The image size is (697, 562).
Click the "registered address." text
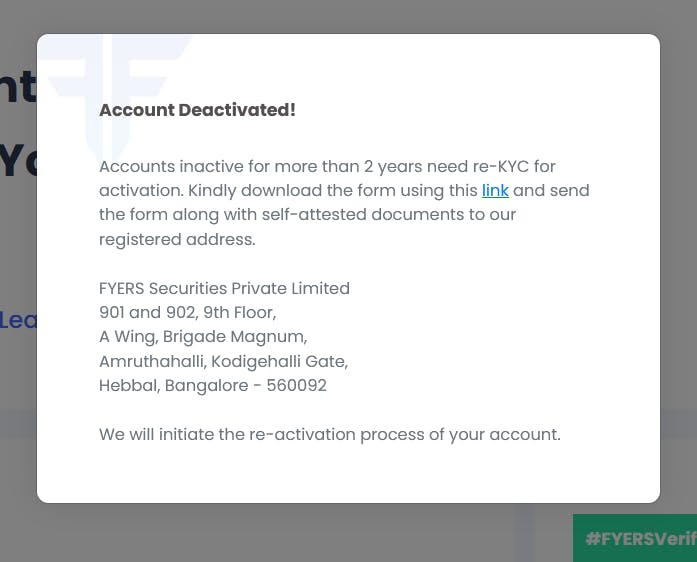tap(177, 239)
